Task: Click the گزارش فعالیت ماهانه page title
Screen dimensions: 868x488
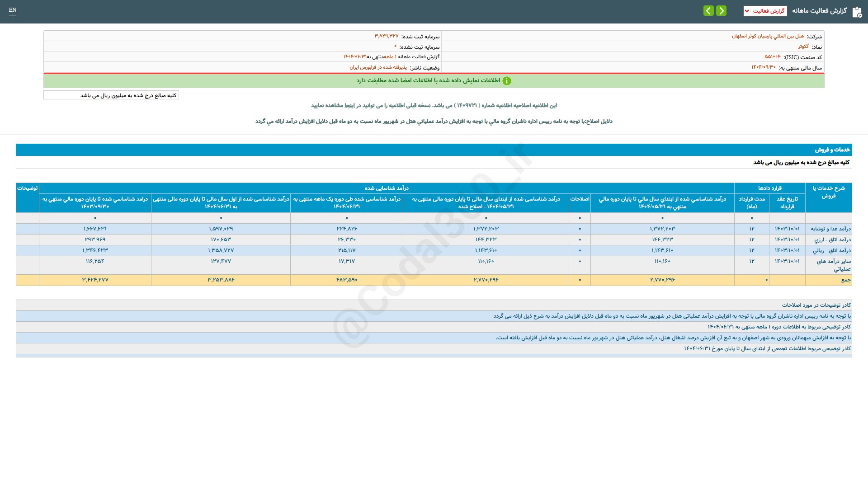Action: [819, 11]
